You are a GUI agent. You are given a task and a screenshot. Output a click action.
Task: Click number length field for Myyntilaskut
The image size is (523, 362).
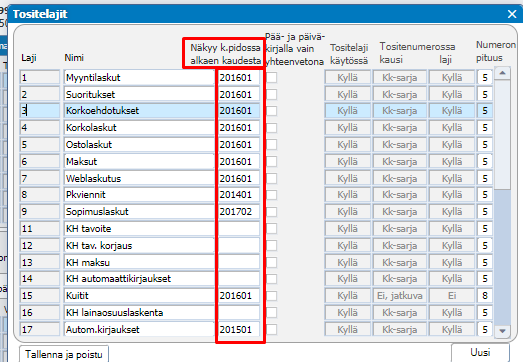[x=485, y=78]
